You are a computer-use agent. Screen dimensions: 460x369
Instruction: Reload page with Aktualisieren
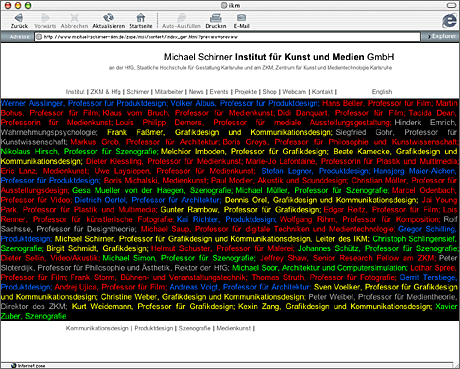click(108, 21)
